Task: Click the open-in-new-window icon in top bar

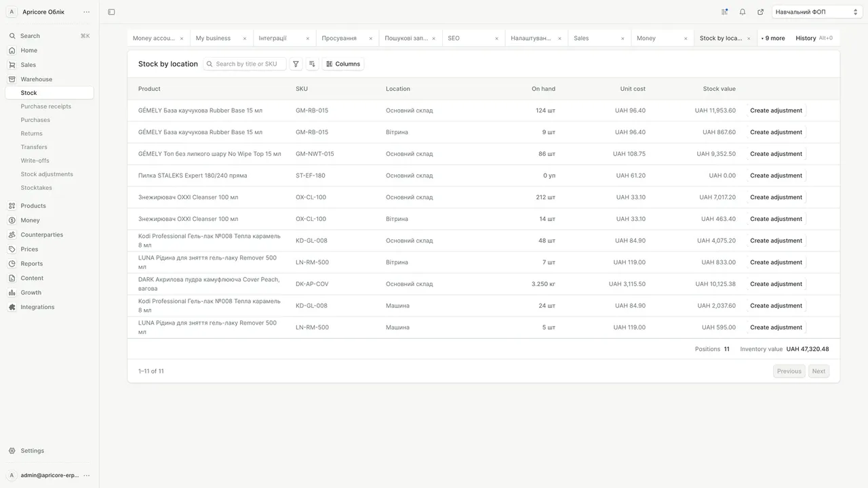Action: [760, 12]
